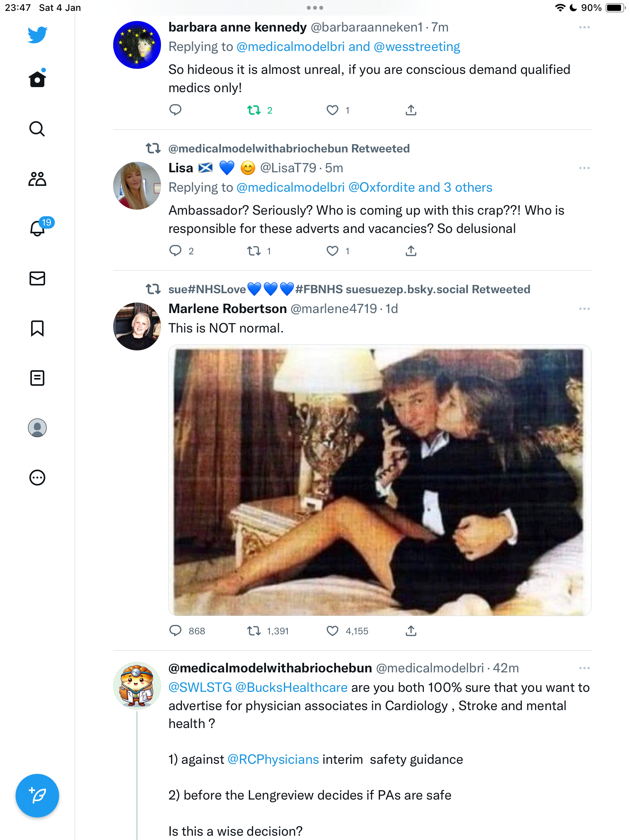The width and height of the screenshot is (630, 840).
Task: Tap the compose tweet floating button
Action: point(37,796)
